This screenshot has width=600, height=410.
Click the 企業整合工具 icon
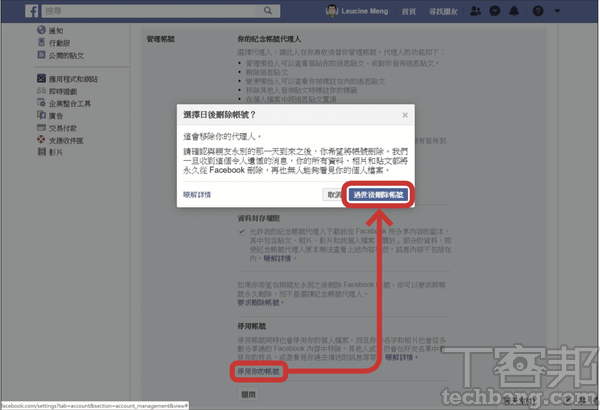click(41, 103)
